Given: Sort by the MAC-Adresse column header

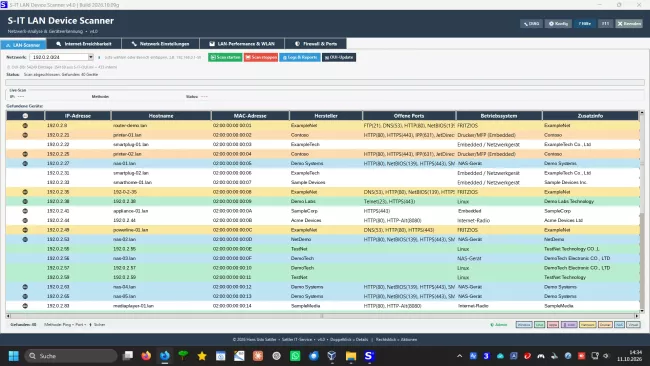Looking at the screenshot, I should click(x=250, y=116).
